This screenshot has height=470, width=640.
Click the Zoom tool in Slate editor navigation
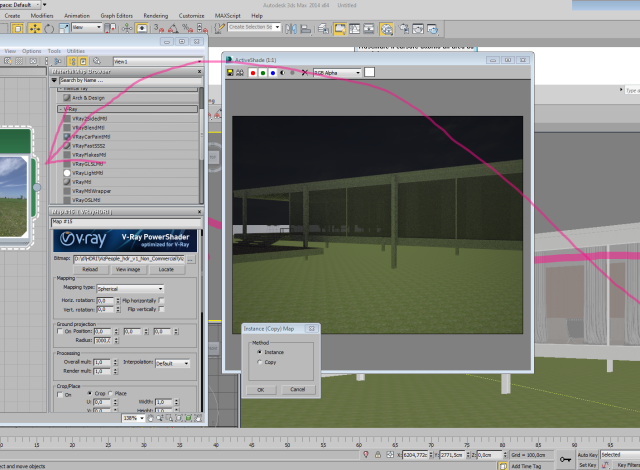(x=160, y=418)
